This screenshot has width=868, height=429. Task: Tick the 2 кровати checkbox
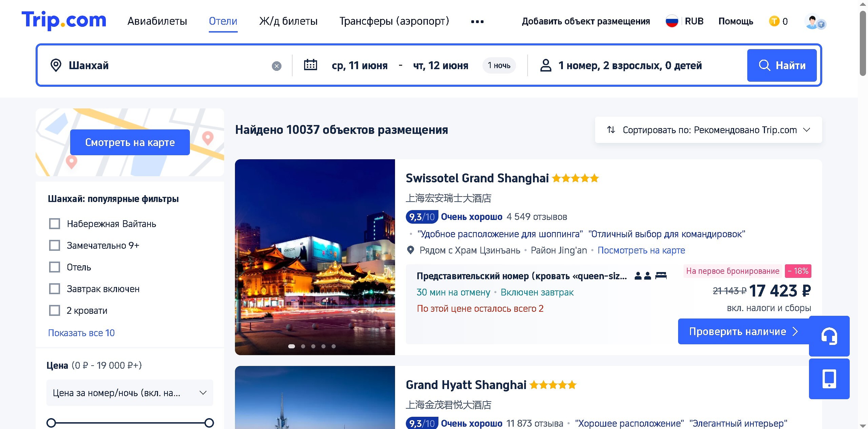click(x=55, y=310)
